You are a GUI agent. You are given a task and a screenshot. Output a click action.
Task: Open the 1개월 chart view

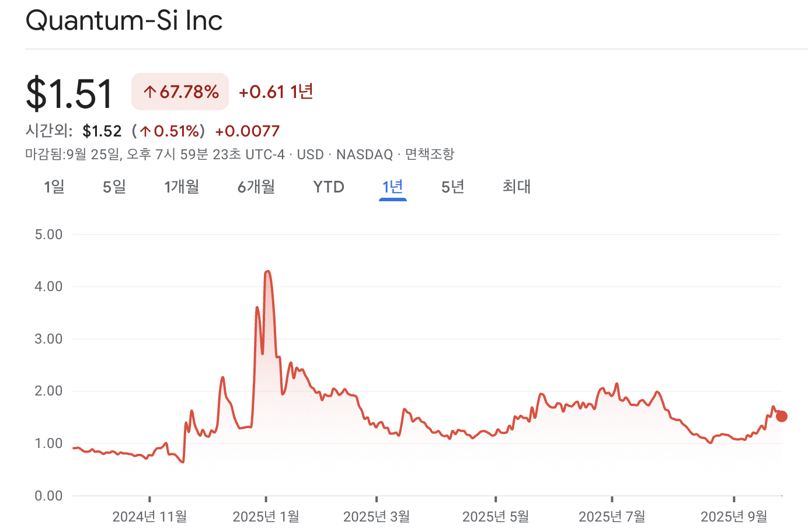coord(182,187)
